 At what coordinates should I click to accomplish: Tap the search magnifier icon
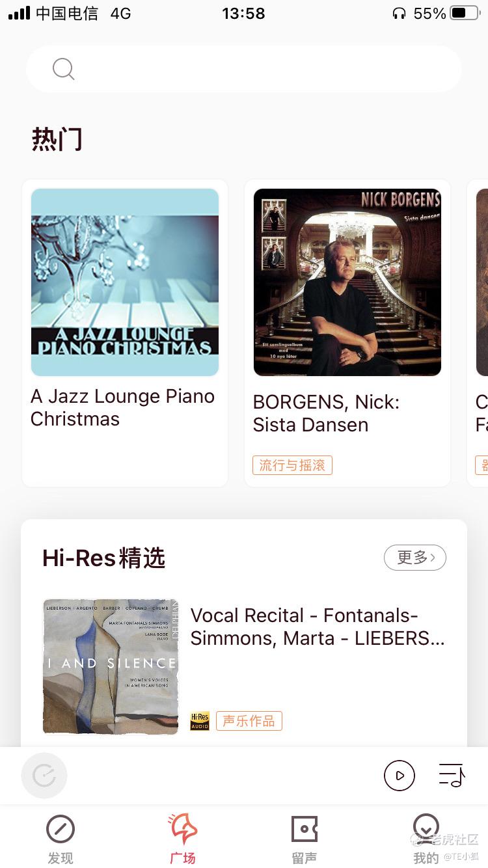coord(63,69)
